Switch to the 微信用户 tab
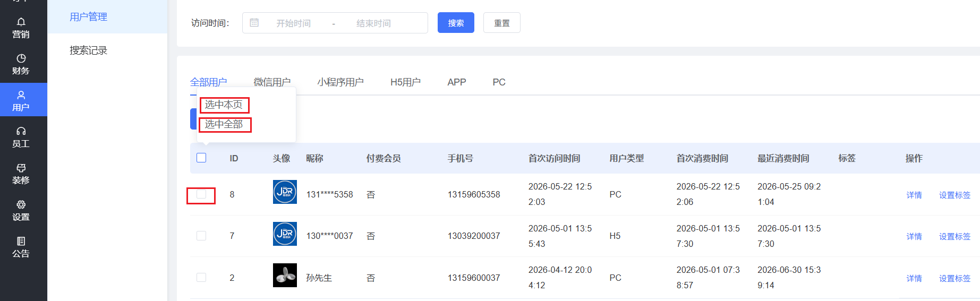Screen dimensions: 980x301 pyautogui.click(x=272, y=82)
